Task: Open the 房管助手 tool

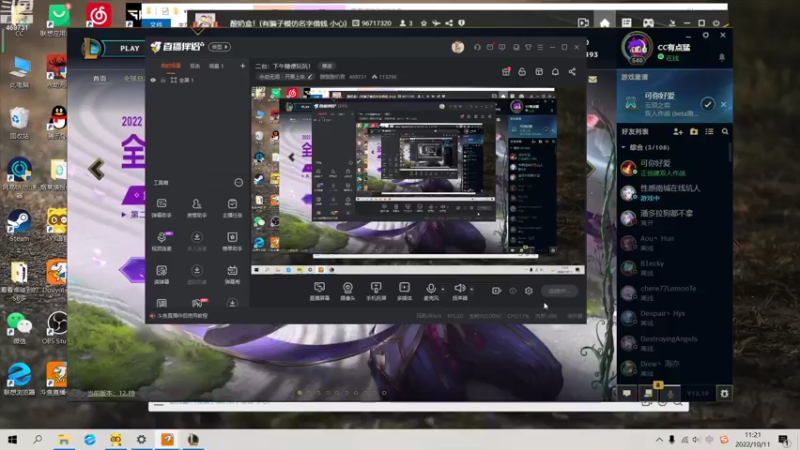Action: point(196,208)
